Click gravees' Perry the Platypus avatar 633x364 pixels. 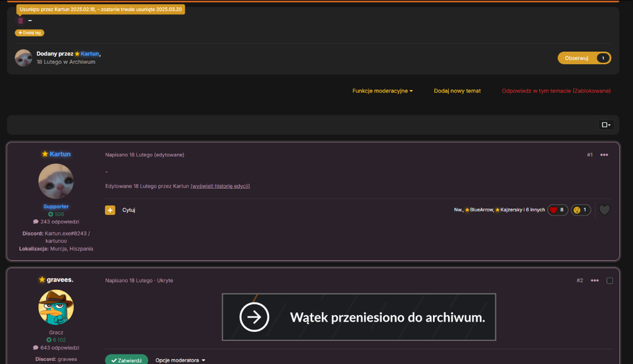pyautogui.click(x=56, y=307)
